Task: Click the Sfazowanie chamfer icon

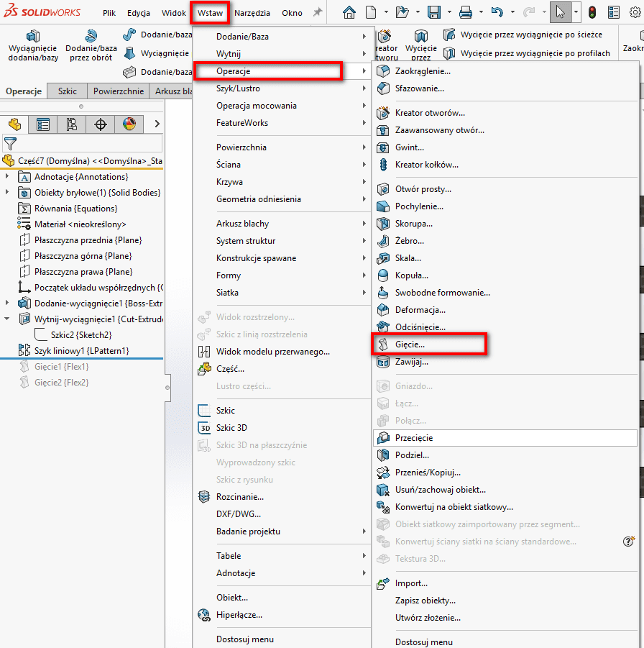Action: click(383, 88)
